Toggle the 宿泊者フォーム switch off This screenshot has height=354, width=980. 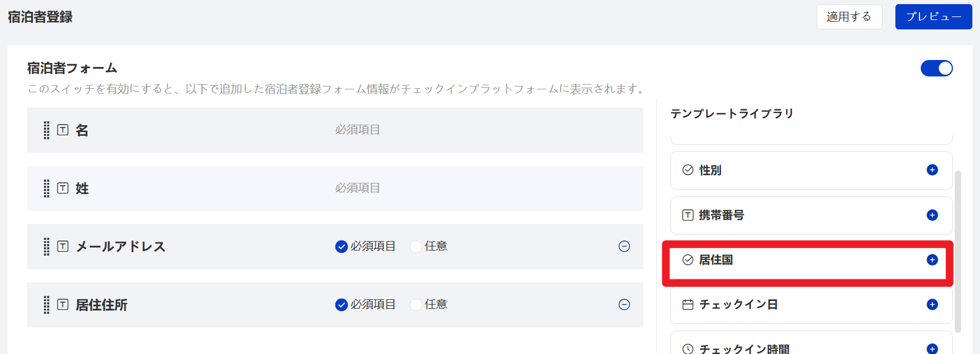tap(937, 68)
